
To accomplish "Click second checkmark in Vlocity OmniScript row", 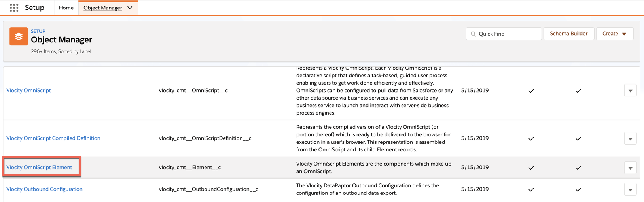I will coord(578,91).
